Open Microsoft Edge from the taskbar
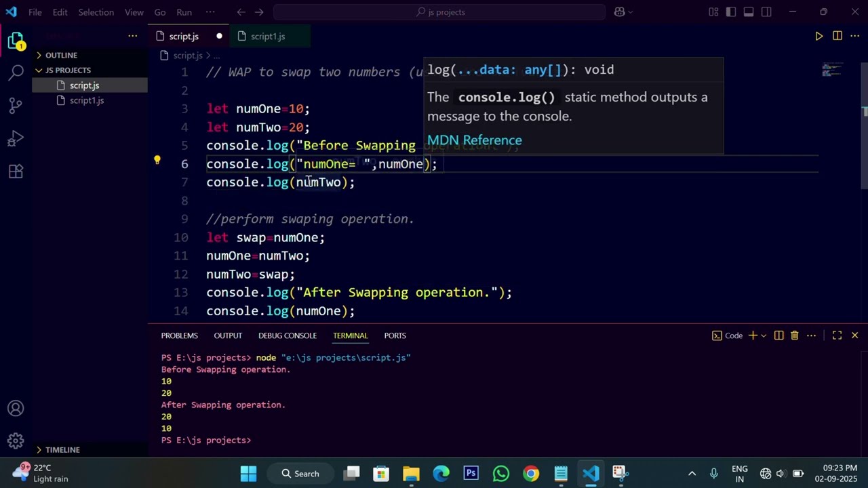 pos(441,473)
